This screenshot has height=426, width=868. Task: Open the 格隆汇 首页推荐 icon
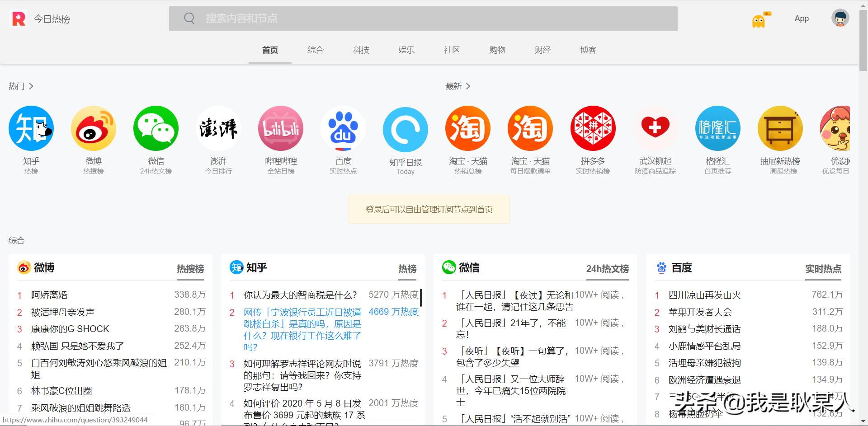[717, 128]
